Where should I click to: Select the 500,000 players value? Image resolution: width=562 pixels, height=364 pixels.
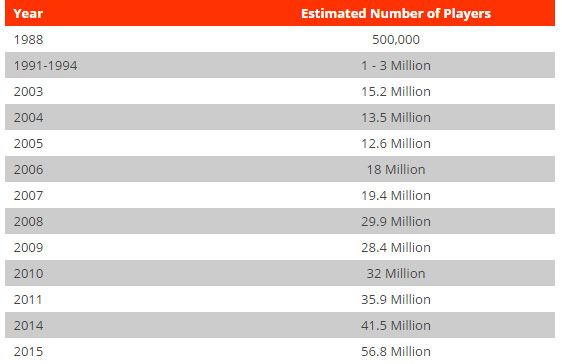[396, 39]
